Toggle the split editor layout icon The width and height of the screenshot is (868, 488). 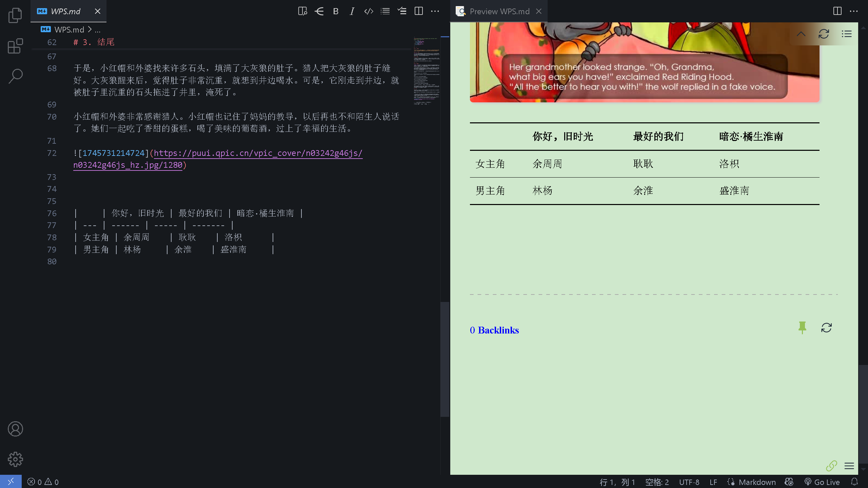418,11
